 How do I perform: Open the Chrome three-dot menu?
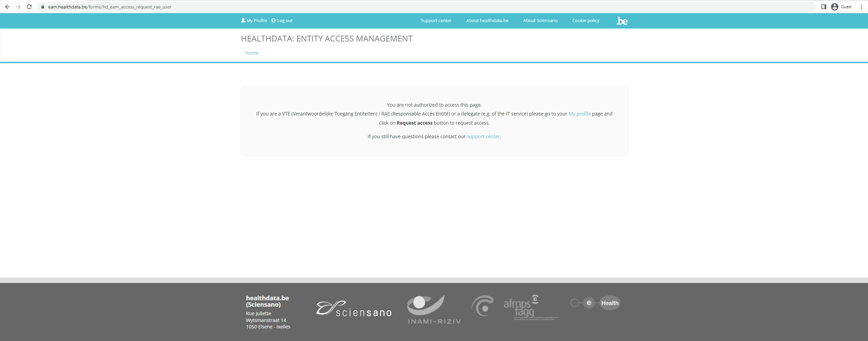(861, 7)
